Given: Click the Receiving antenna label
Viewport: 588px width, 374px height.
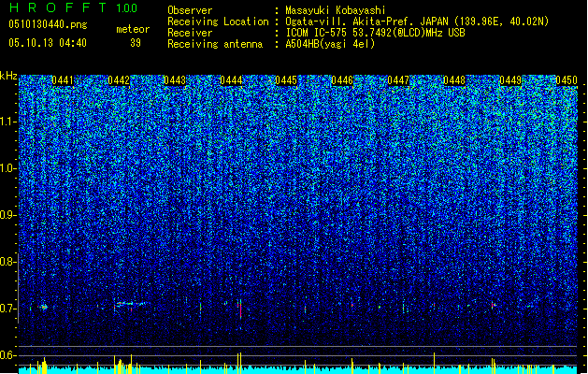Looking at the screenshot, I should pos(215,44).
